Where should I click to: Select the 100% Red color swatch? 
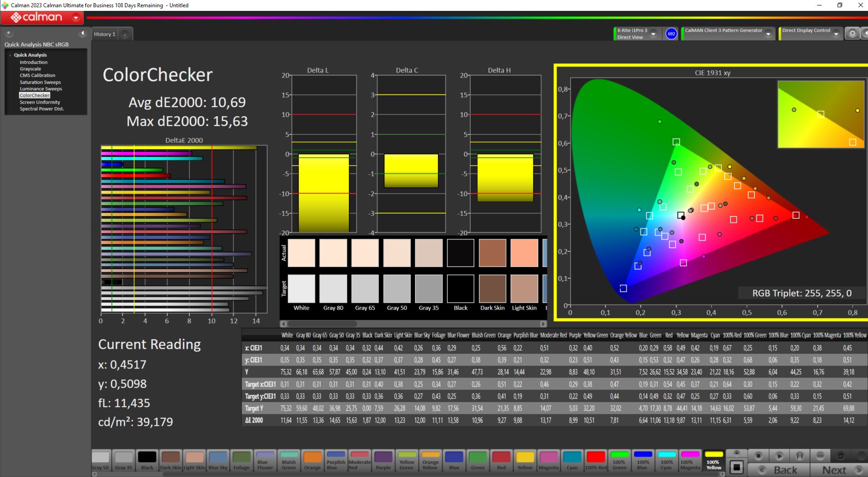pos(595,460)
